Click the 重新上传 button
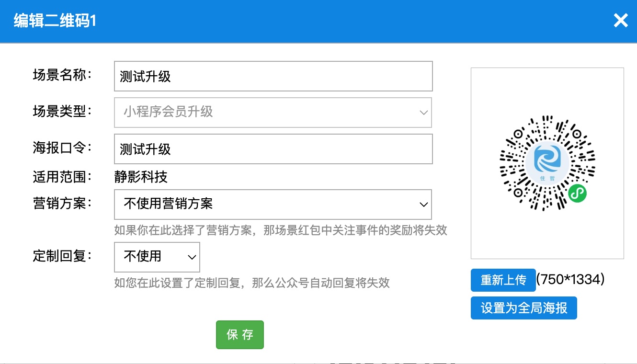 (503, 280)
